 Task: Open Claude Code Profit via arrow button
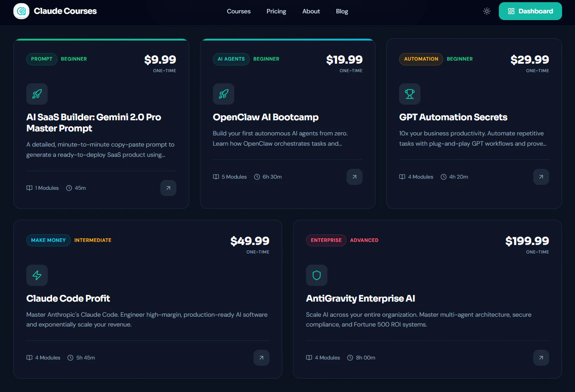pos(261,358)
